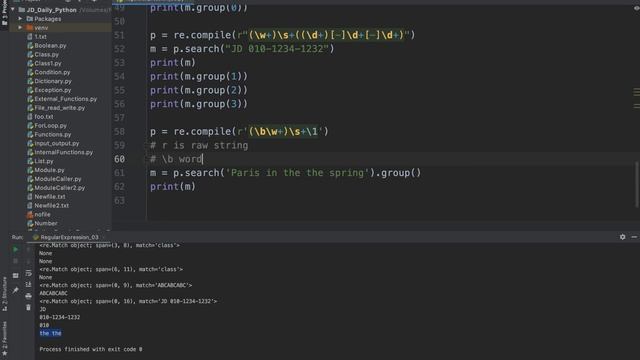640x360 pixels.
Task: Select Newfile.txt in the project tree
Action: [x=50, y=197]
